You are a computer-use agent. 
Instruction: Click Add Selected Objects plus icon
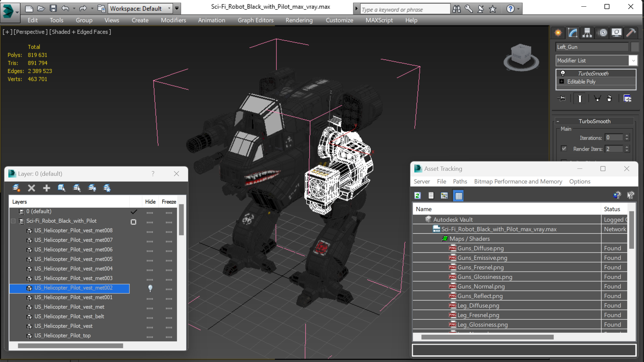tap(47, 188)
